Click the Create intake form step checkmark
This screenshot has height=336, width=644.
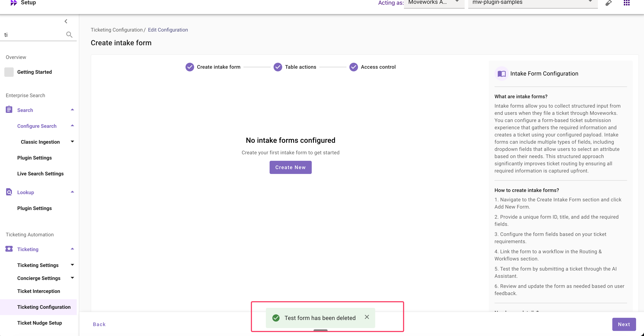(x=190, y=67)
